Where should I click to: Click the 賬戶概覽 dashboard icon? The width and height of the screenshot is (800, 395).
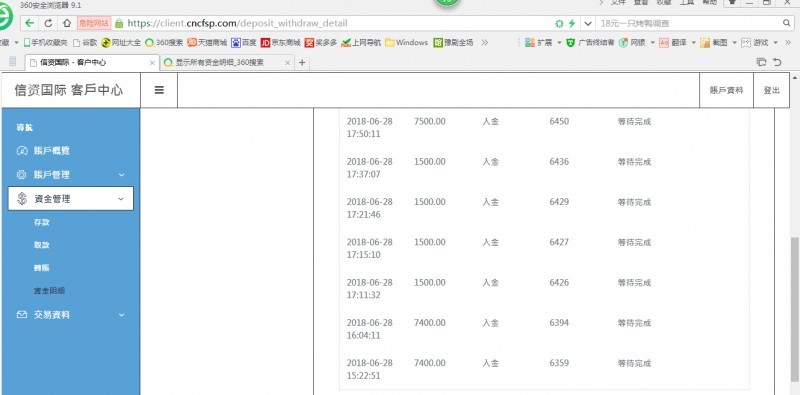tap(21, 151)
